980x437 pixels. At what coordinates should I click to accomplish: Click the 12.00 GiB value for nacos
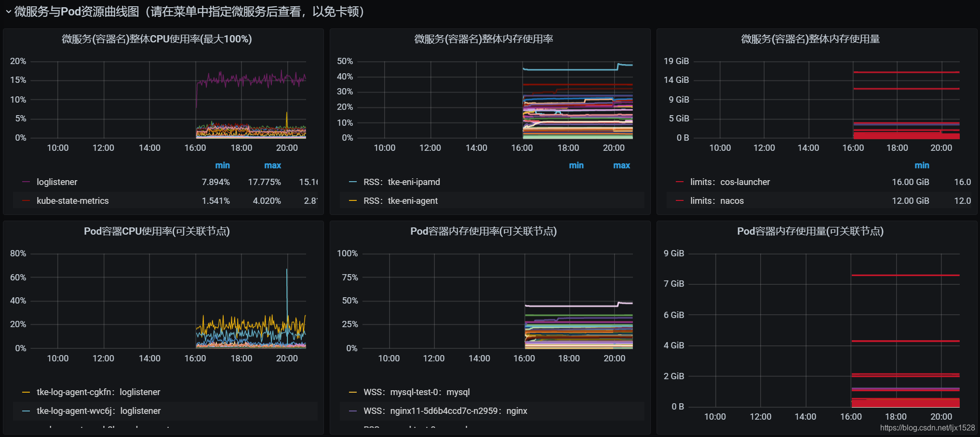[910, 201]
